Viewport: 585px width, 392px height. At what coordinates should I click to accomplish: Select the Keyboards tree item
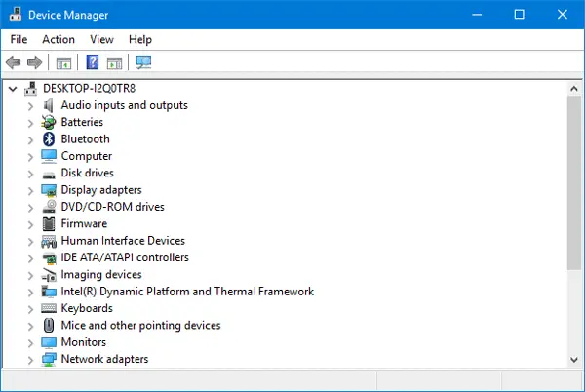[x=87, y=308]
